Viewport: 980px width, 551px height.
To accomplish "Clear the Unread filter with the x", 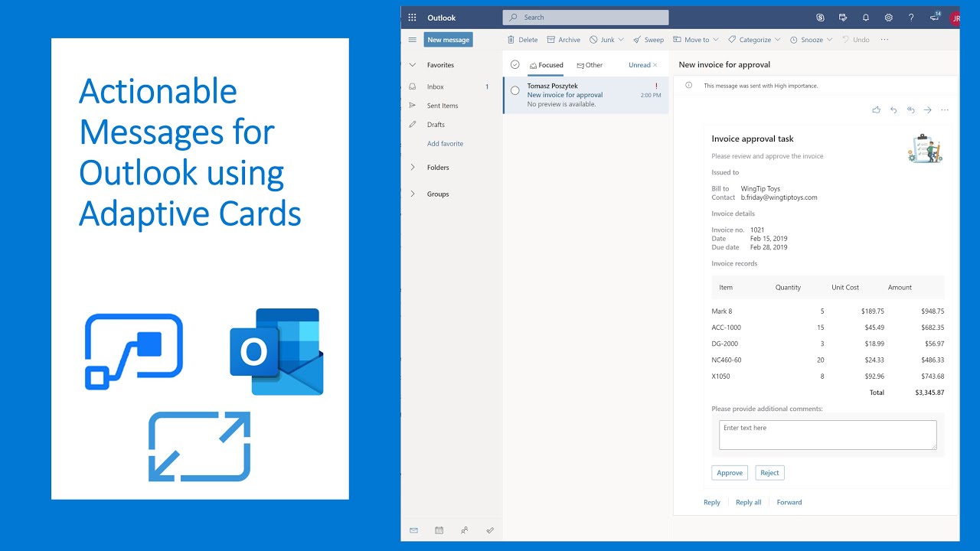I will [x=655, y=65].
